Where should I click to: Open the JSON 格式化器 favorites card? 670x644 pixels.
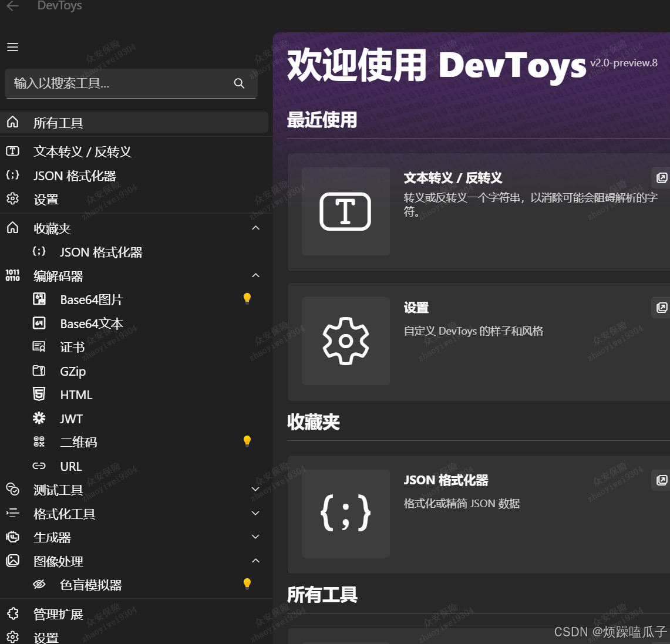479,514
